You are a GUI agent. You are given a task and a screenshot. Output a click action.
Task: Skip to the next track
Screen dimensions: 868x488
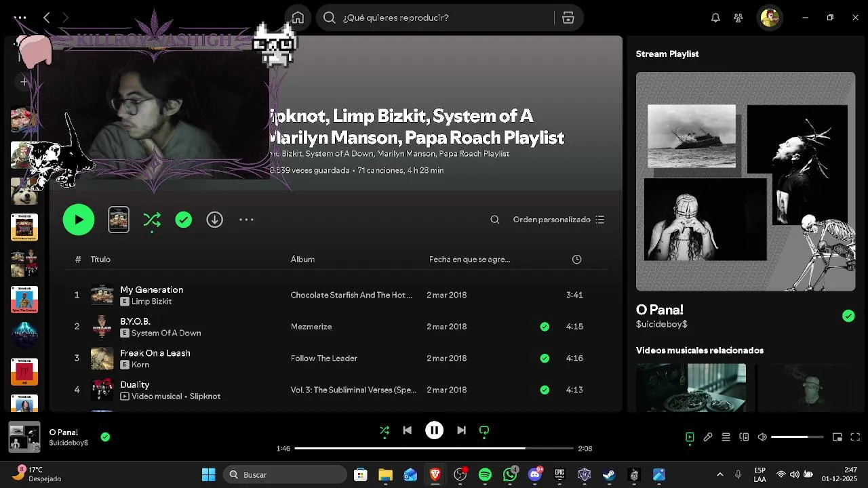pos(461,430)
